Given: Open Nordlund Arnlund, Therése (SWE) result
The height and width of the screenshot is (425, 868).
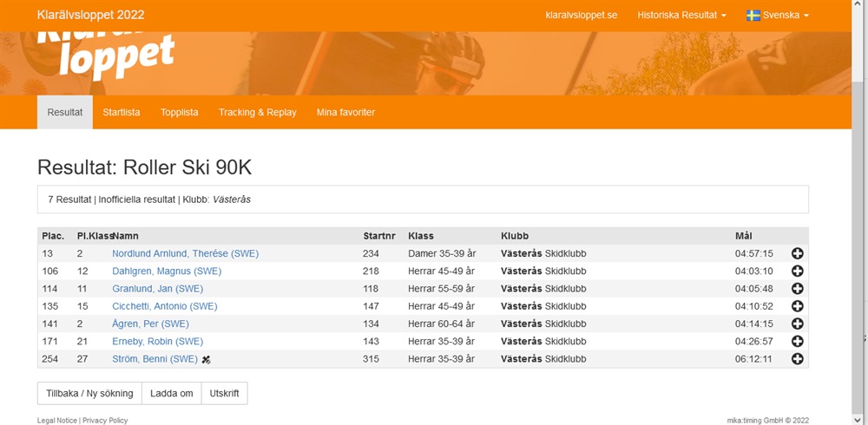Looking at the screenshot, I should coord(186,253).
